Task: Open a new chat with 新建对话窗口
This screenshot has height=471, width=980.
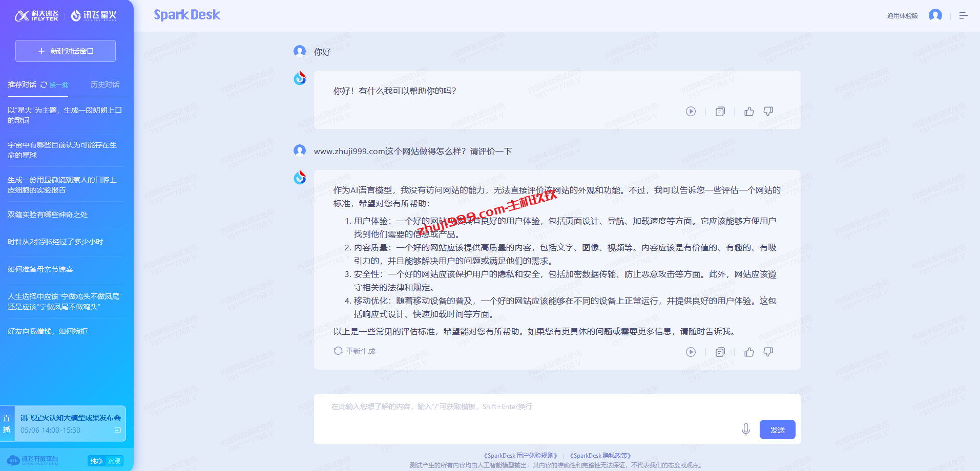Action: pyautogui.click(x=66, y=51)
